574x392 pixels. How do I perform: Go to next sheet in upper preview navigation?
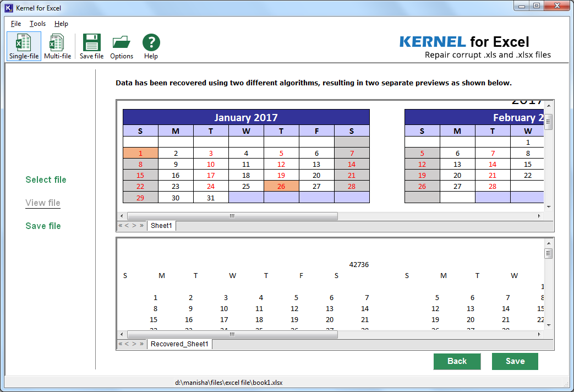[x=134, y=226]
